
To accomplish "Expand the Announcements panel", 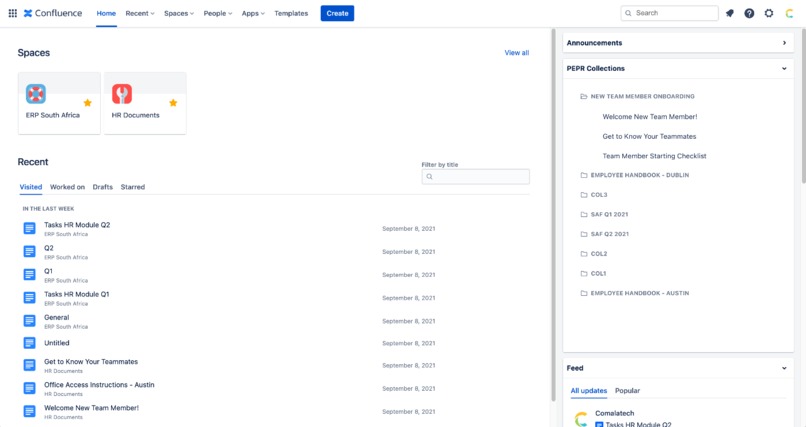I will (784, 43).
